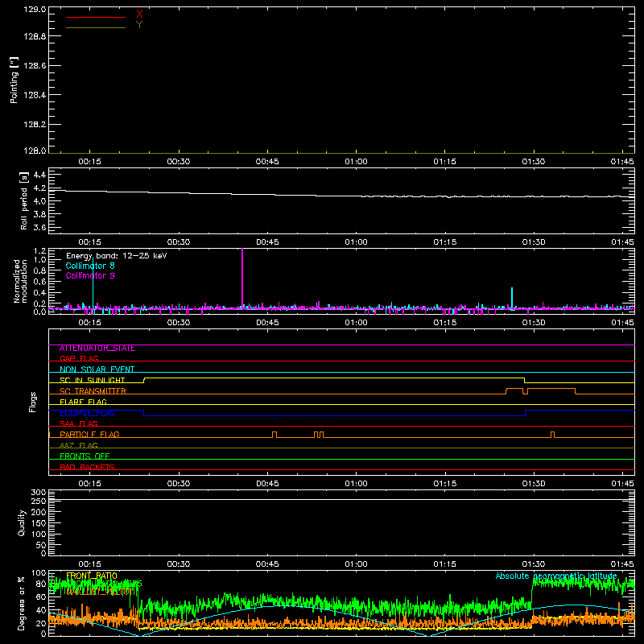Click the 'Degrees or %' axis title
Screen dimensions: 644x644
point(22,603)
